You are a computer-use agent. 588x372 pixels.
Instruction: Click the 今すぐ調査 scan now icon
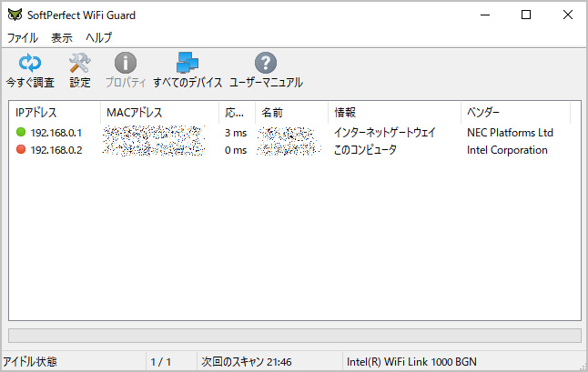(30, 63)
